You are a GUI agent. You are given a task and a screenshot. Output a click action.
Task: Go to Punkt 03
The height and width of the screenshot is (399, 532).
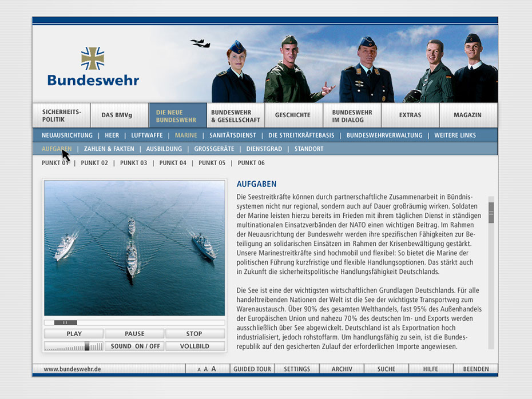pyautogui.click(x=133, y=163)
